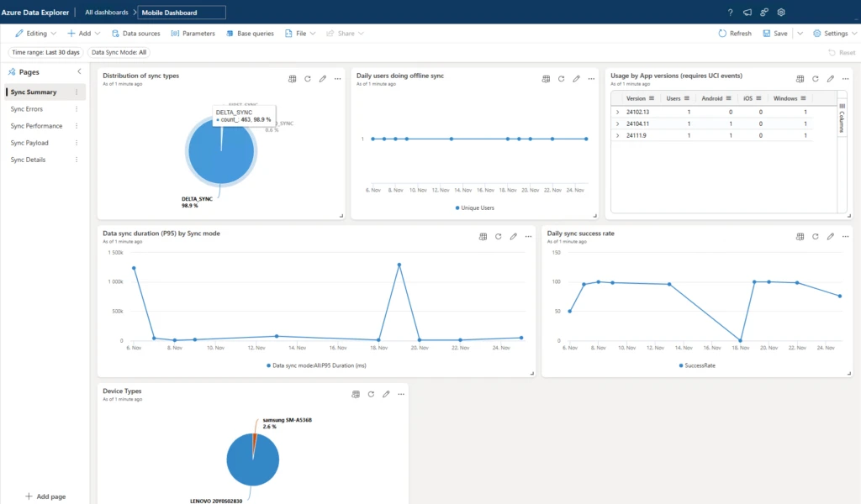Edit the Daily users doing offline sync tile

(x=576, y=79)
